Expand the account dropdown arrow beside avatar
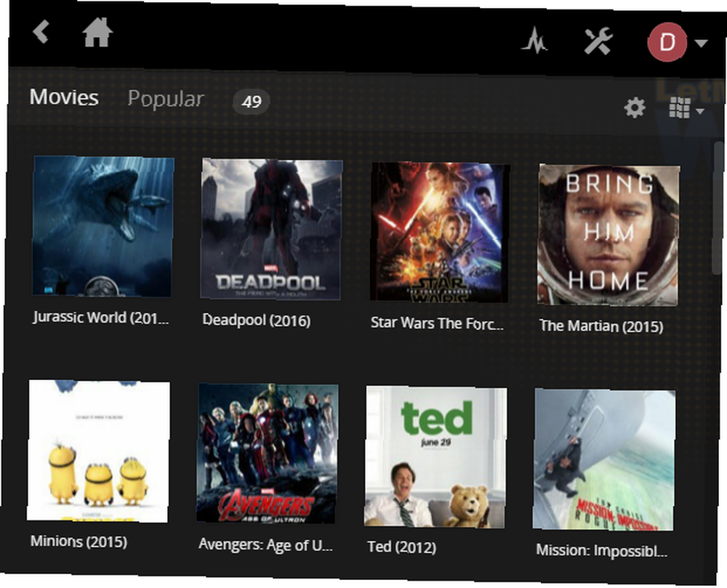The width and height of the screenshot is (727, 588). point(702,43)
